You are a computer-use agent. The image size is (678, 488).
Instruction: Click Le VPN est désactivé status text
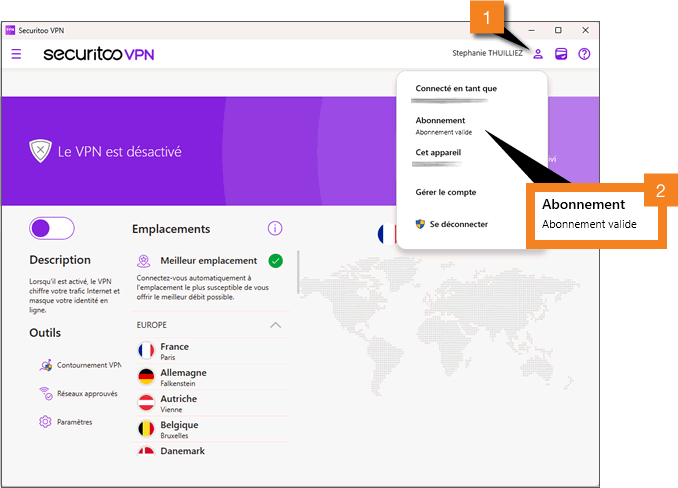(120, 152)
